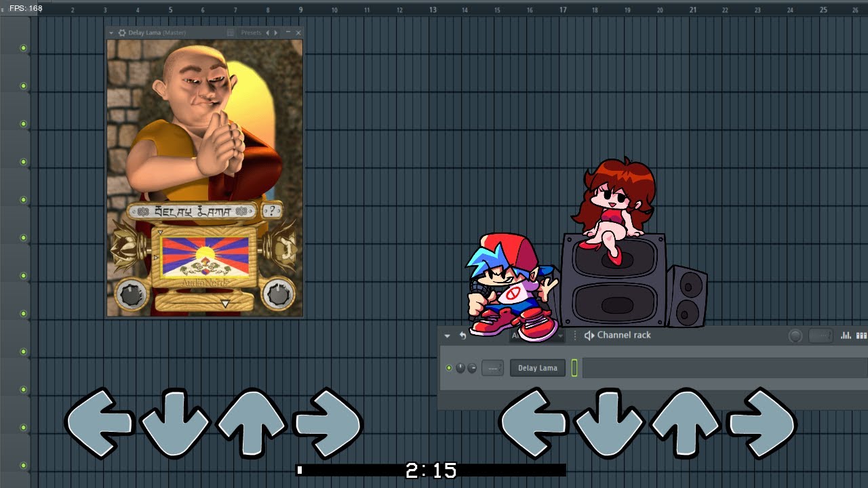Screen dimensions: 868x488
Task: Click the opponent's right arrow receptor below Delay Lama
Action: tap(328, 423)
